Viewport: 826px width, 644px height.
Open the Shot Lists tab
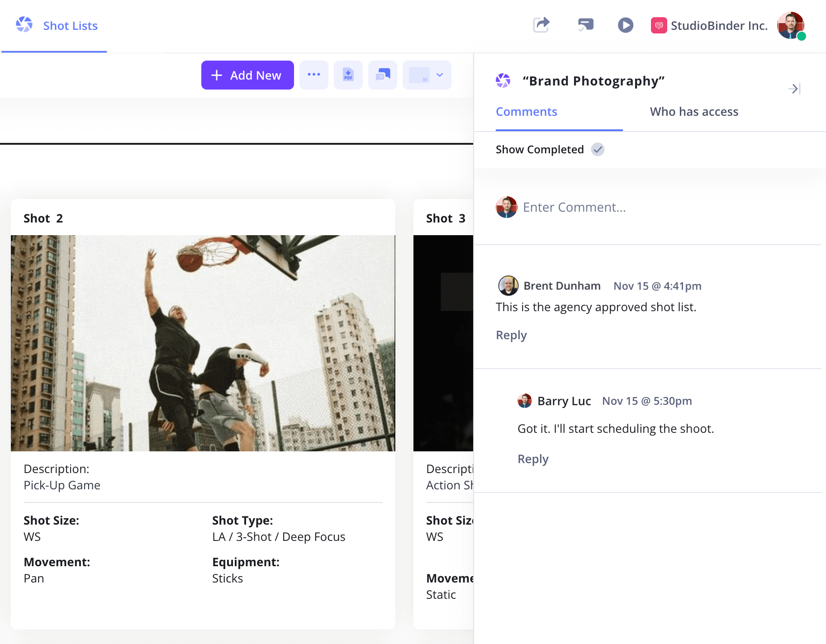[70, 26]
